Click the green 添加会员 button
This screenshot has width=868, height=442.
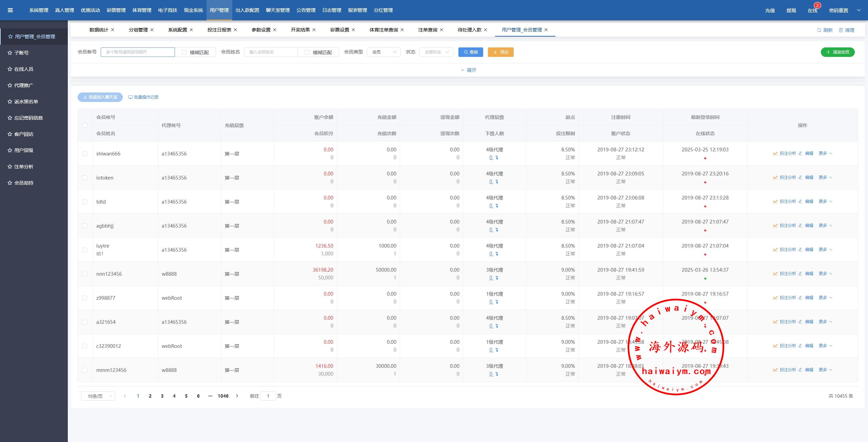click(x=837, y=52)
